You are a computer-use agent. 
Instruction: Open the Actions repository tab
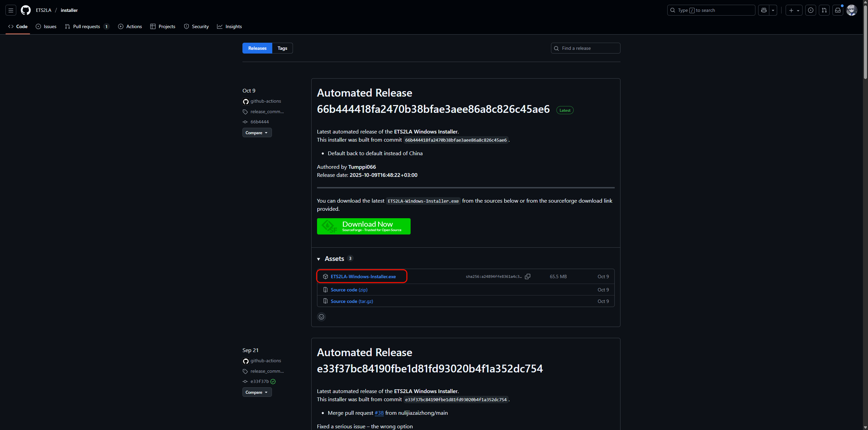pyautogui.click(x=130, y=26)
